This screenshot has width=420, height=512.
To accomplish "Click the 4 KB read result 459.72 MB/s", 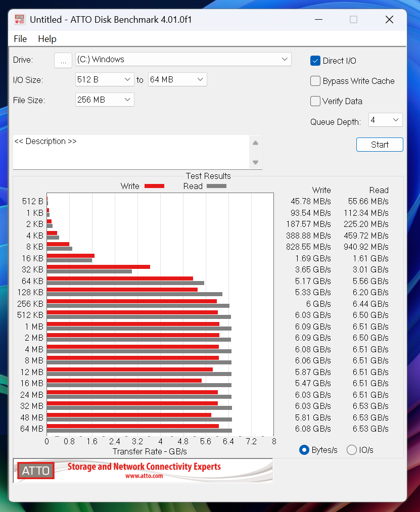I will 366,236.
